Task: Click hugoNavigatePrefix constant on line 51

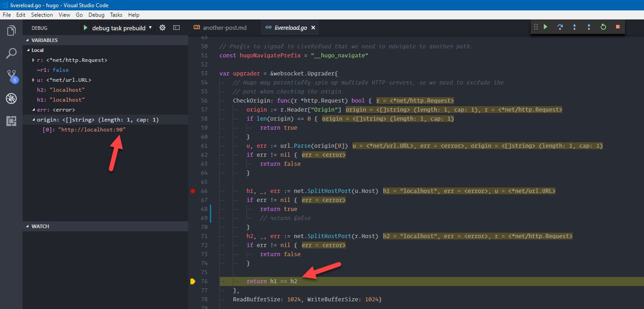Action: (x=270, y=56)
